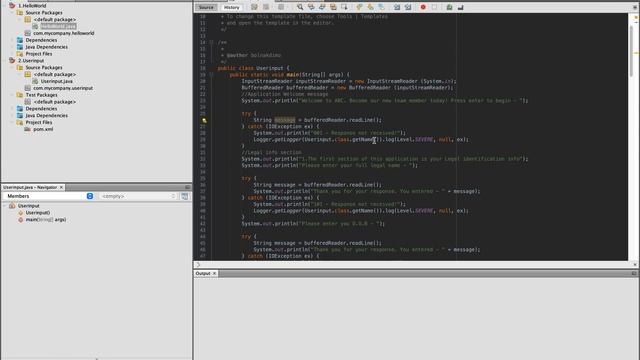Select com.mycompany.userinput package

click(x=63, y=88)
